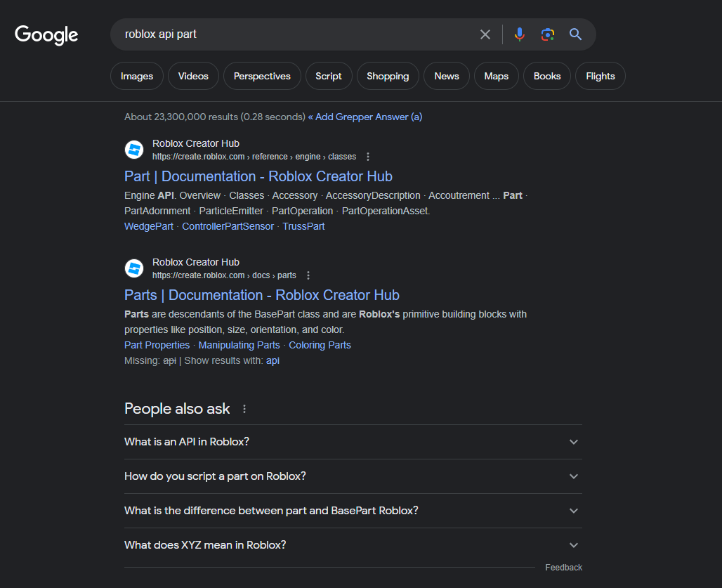Switch to the Images filter
This screenshot has width=722, height=588.
pos(137,76)
